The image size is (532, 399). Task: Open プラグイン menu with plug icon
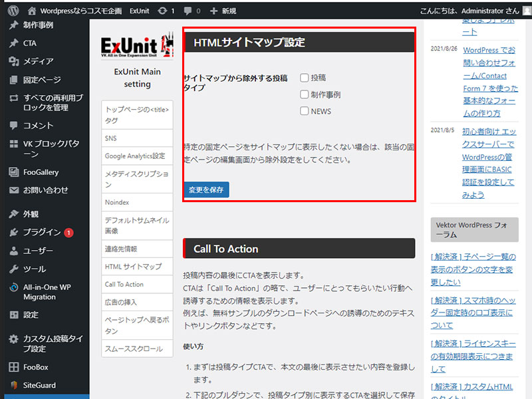14,232
